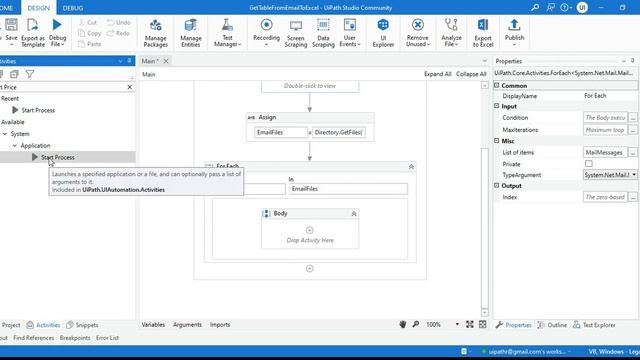Collapse the System tree node
Screen dimensions: 640x360
coord(5,134)
